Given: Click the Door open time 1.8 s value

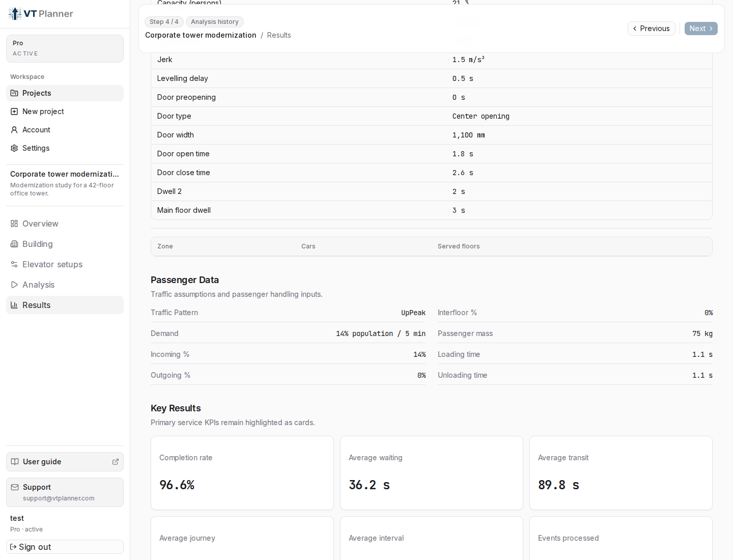Looking at the screenshot, I should [x=463, y=154].
